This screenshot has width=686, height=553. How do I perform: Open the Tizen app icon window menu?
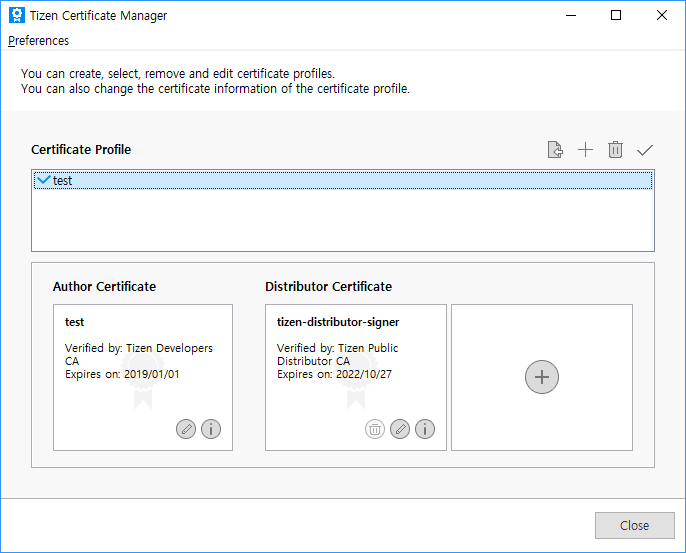(x=17, y=16)
